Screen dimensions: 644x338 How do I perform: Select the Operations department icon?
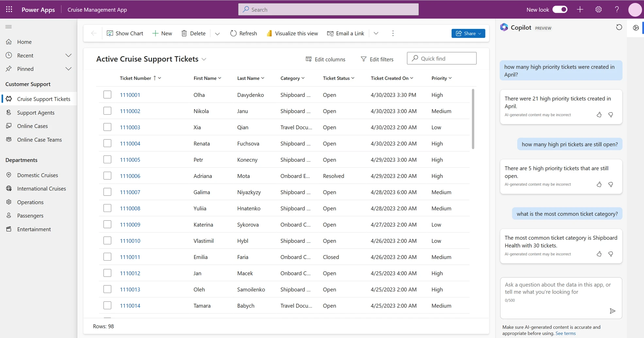pyautogui.click(x=9, y=202)
